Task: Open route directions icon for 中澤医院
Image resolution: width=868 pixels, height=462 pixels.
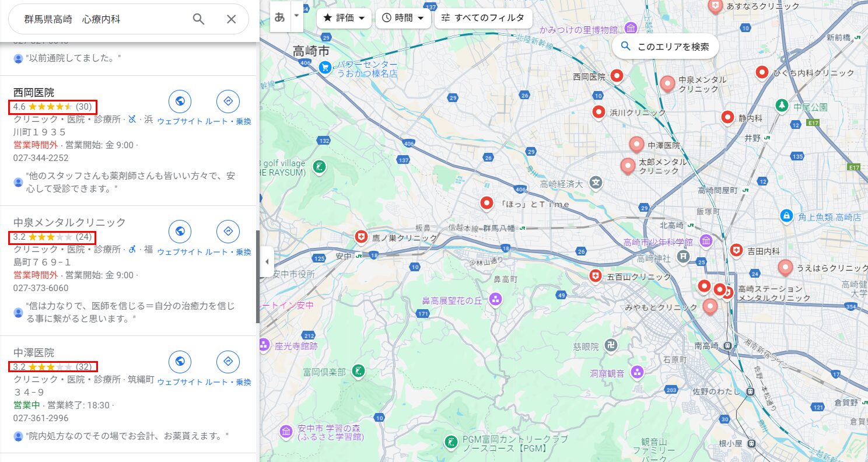Action: 228,362
